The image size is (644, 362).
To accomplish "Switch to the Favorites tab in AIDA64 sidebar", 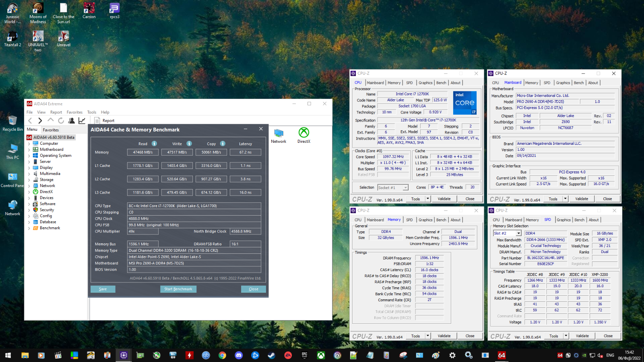I will (x=51, y=130).
